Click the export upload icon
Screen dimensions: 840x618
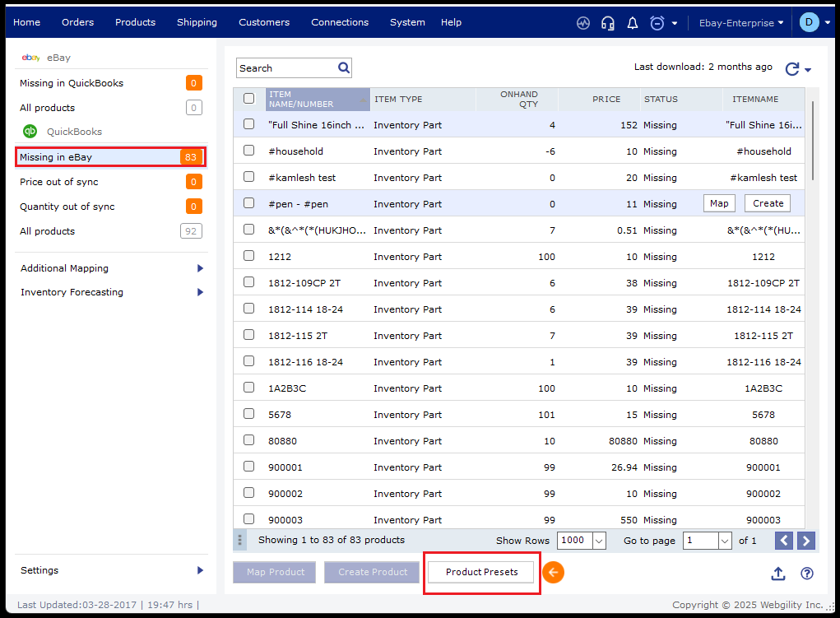[x=778, y=574]
